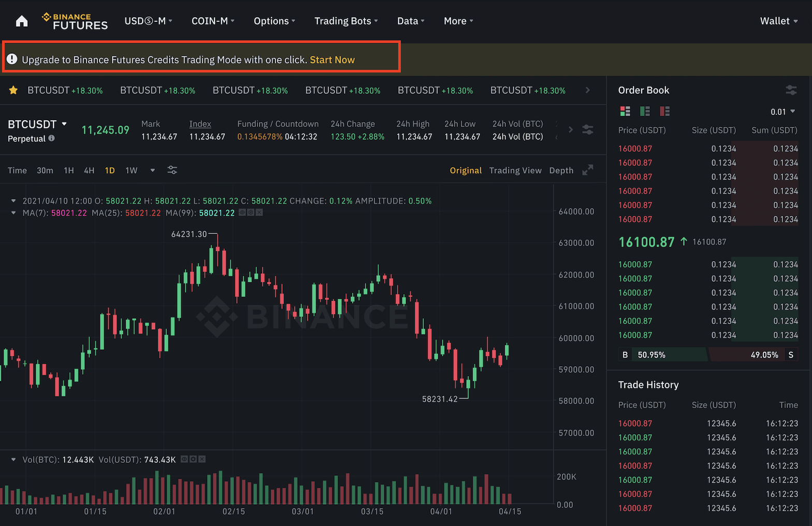The image size is (812, 526).
Task: Expand the chart to fullscreen
Action: coord(588,170)
